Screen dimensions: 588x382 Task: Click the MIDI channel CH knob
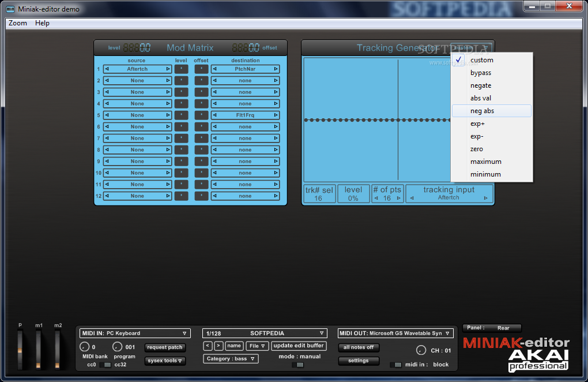pos(421,350)
